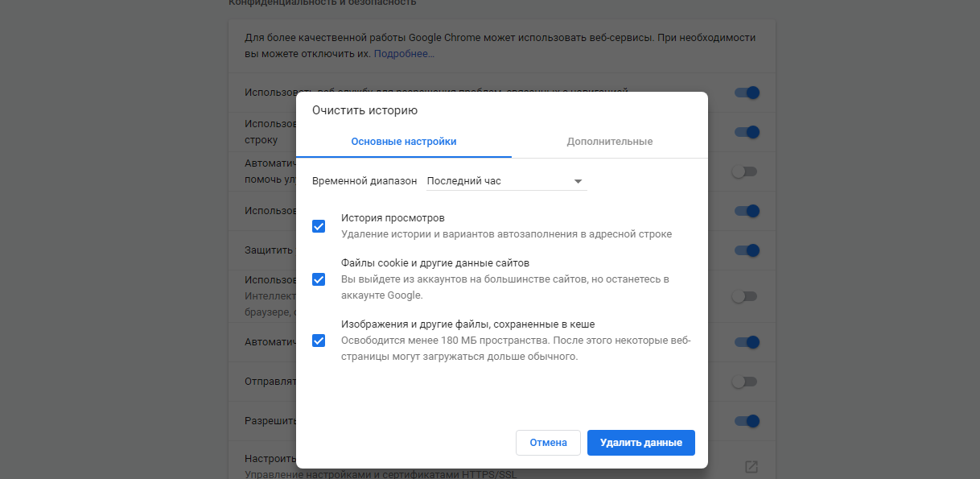Toggle the switch in the Отправлят… row

click(x=744, y=382)
